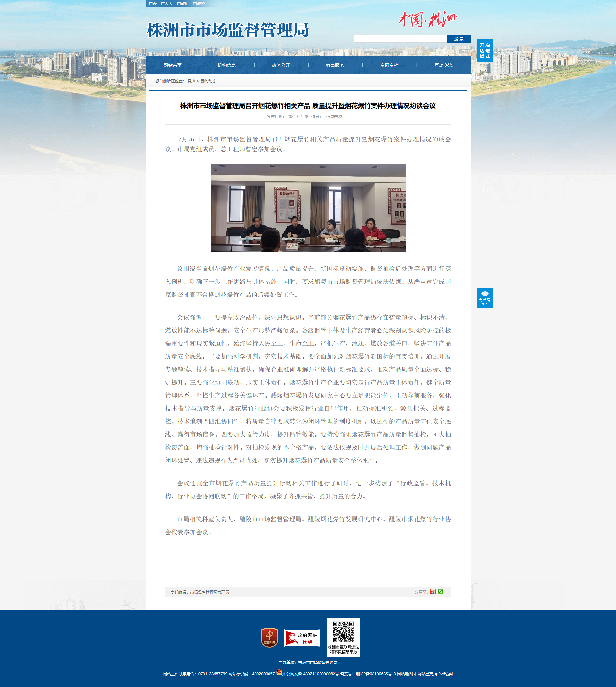Click 首页 in the breadcrumb path

[x=191, y=81]
